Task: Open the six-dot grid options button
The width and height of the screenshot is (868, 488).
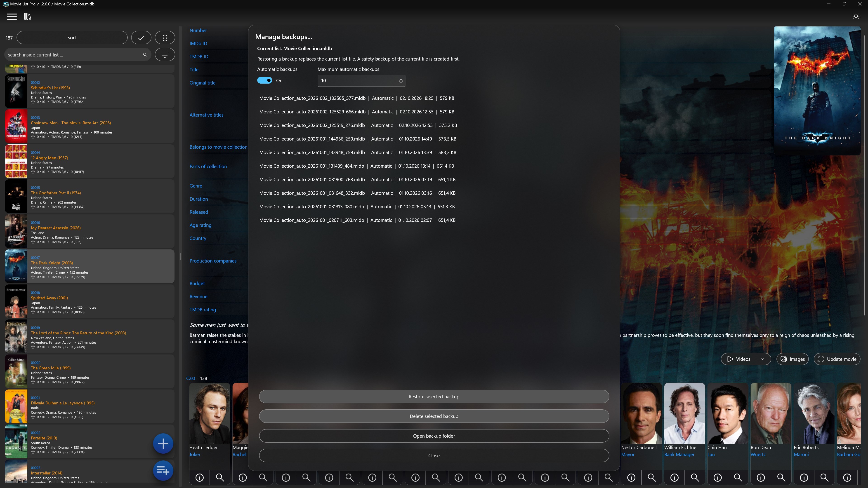Action: pyautogui.click(x=165, y=38)
